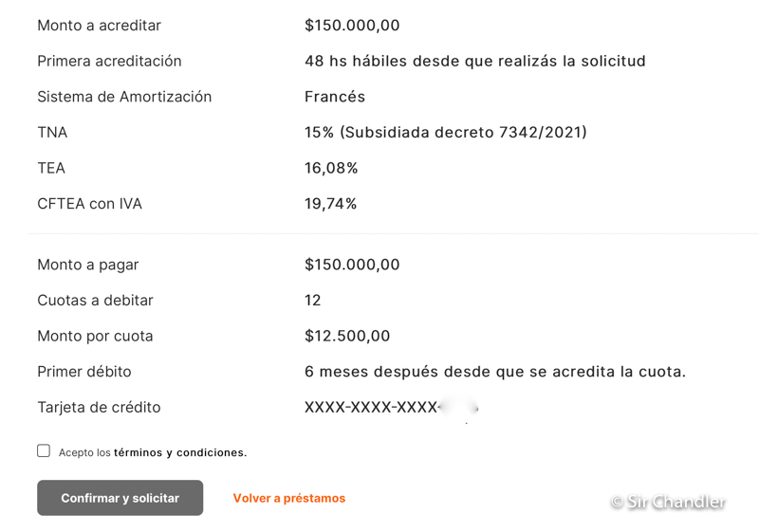Image resolution: width=759 pixels, height=532 pixels.
Task: Go back via Volver a préstamos
Action: [x=289, y=498]
